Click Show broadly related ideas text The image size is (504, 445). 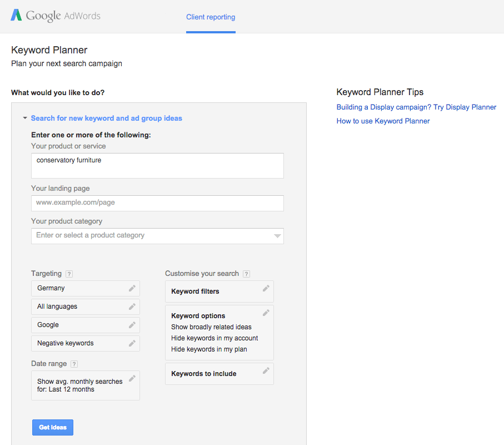click(211, 327)
